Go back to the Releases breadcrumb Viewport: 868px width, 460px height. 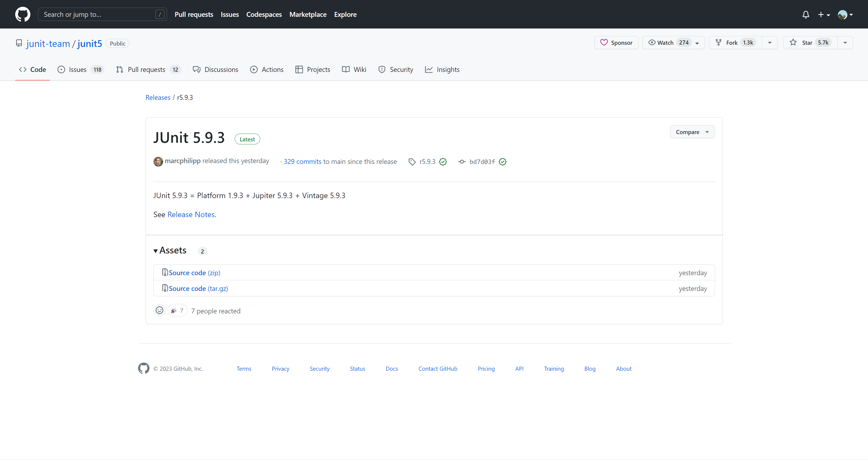(x=158, y=97)
